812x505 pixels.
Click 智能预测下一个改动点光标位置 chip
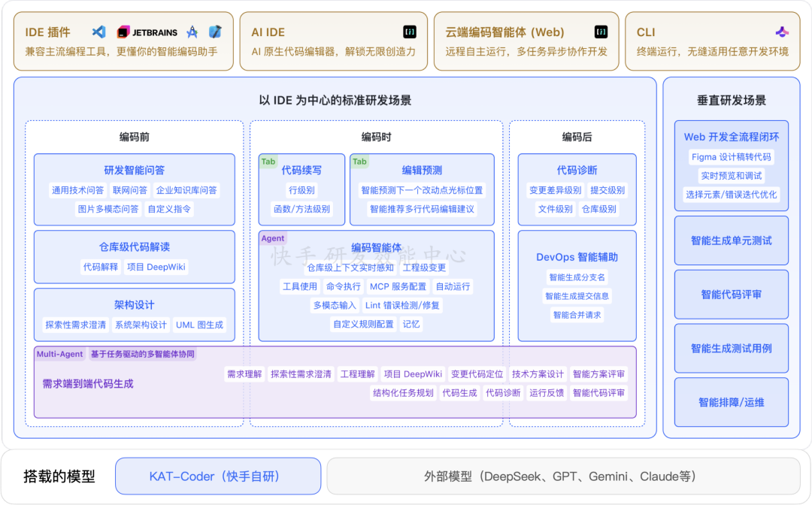422,190
